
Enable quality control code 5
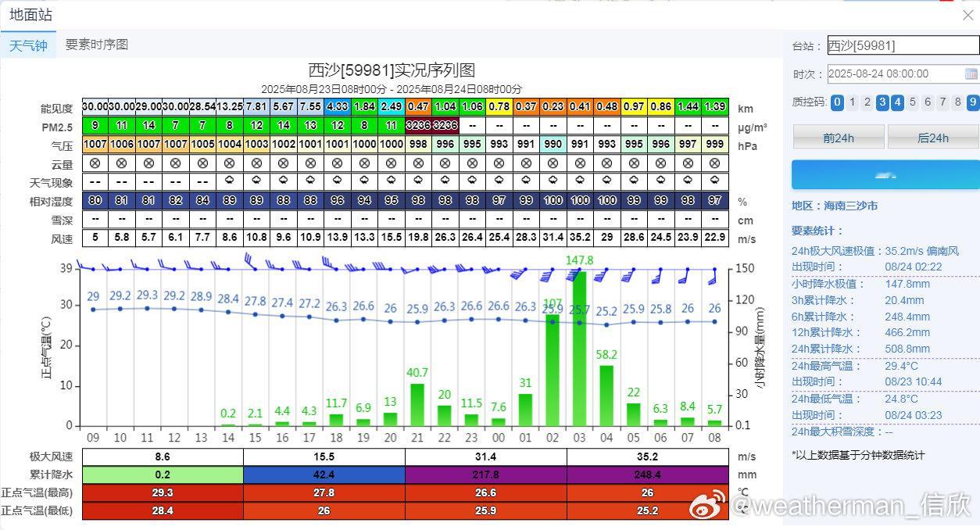pos(913,102)
